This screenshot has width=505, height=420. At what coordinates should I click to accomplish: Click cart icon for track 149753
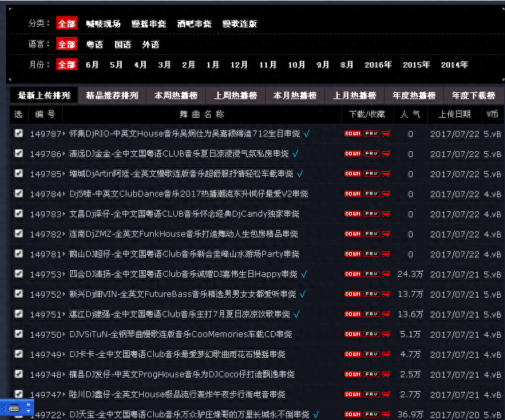386,274
